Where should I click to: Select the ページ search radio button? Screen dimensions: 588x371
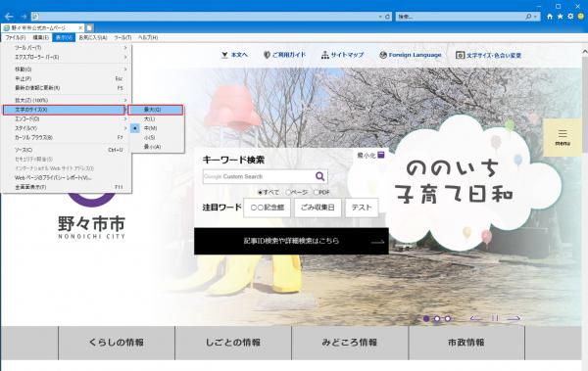288,192
